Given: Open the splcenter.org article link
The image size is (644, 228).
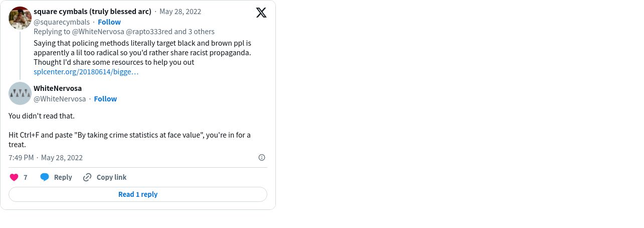Looking at the screenshot, I should pyautogui.click(x=86, y=72).
